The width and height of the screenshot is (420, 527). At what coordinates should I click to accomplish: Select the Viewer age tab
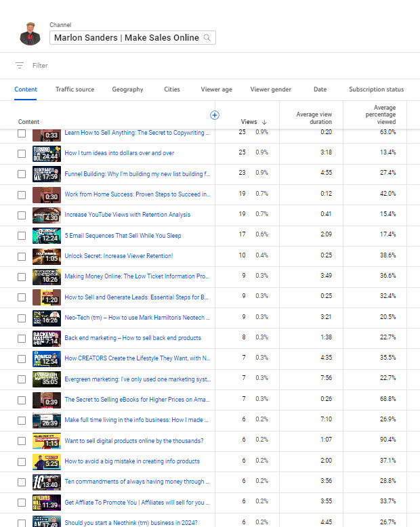(216, 89)
